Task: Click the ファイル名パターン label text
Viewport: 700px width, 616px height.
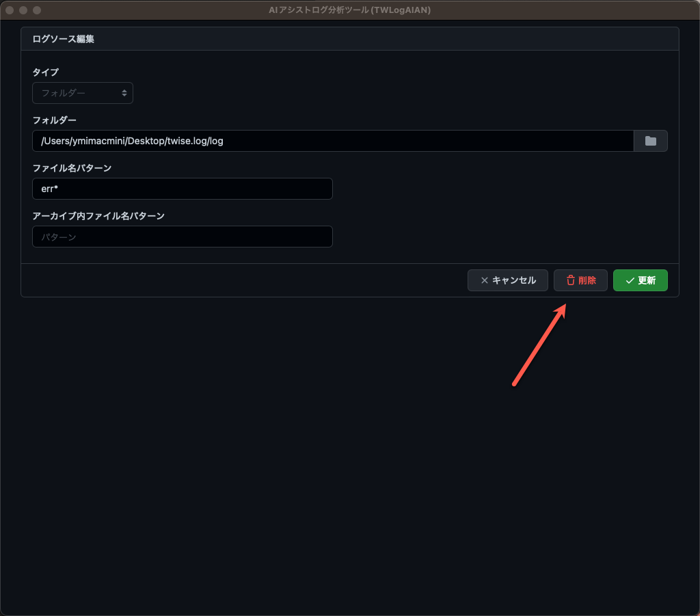Action: coord(72,168)
